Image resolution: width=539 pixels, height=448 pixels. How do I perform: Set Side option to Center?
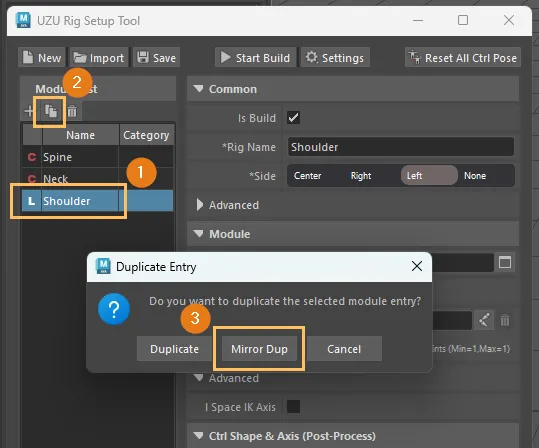pos(307,176)
